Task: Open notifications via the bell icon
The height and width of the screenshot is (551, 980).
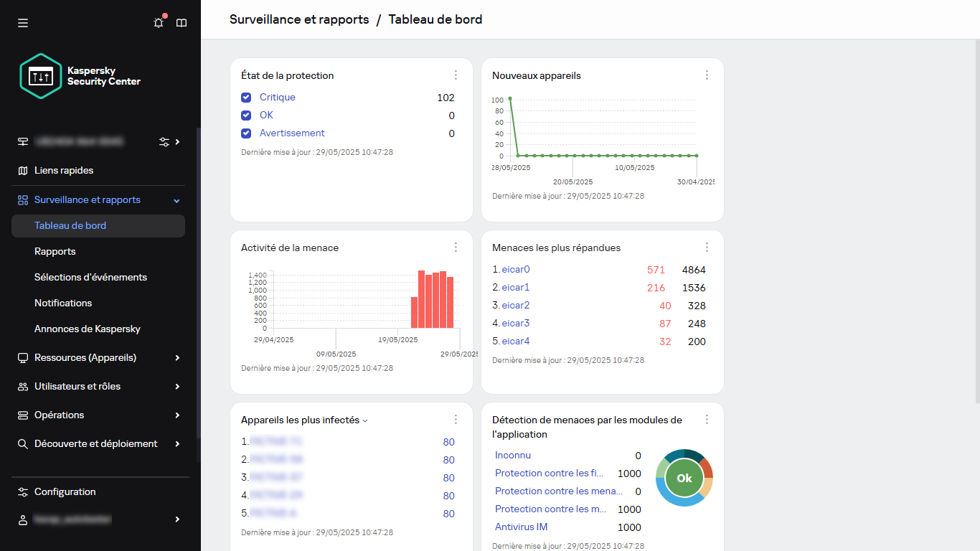Action: pos(158,22)
